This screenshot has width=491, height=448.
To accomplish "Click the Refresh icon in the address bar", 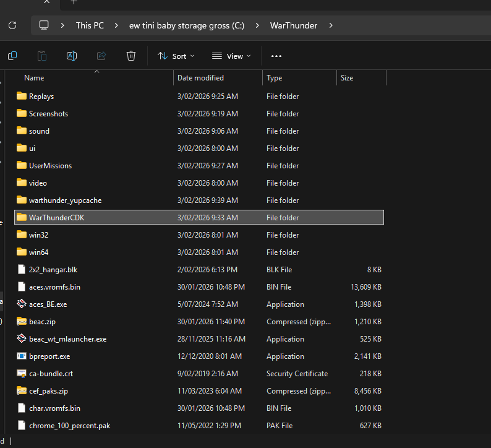I will (12, 25).
